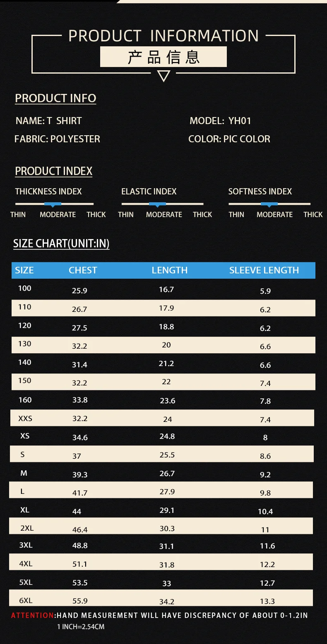The width and height of the screenshot is (327, 644).
Task: Click the M size row label
Action: point(24,473)
